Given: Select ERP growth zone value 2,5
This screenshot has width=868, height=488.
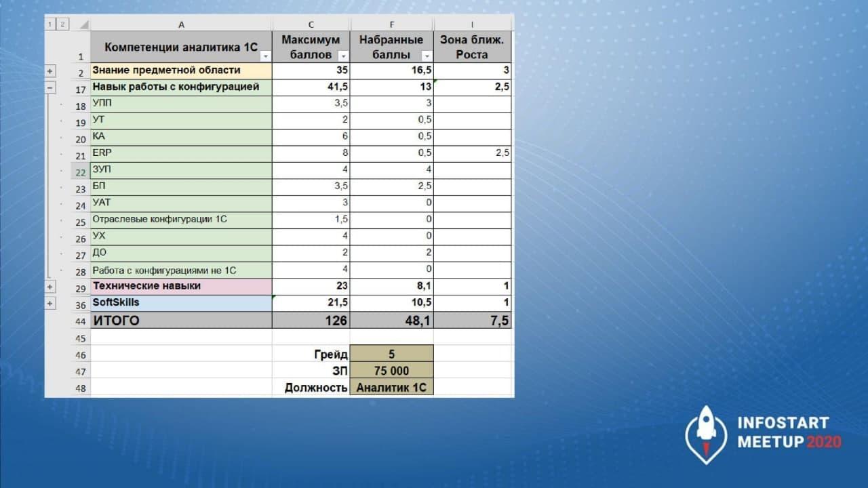Looking at the screenshot, I should pos(473,154).
